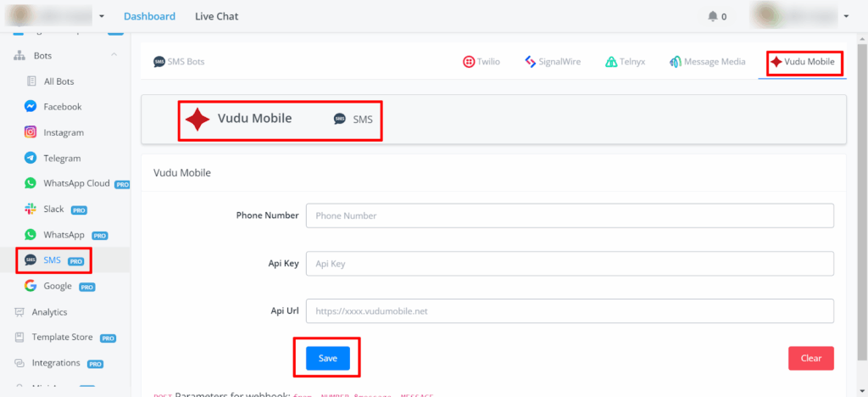The image size is (868, 397).
Task: Expand the user profile menu arrow
Action: pos(846,16)
